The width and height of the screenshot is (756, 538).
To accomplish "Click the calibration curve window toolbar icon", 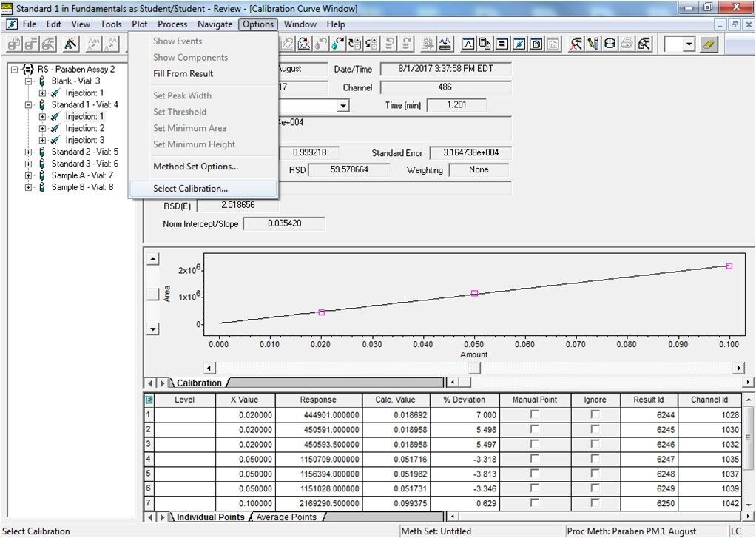I will click(x=519, y=44).
